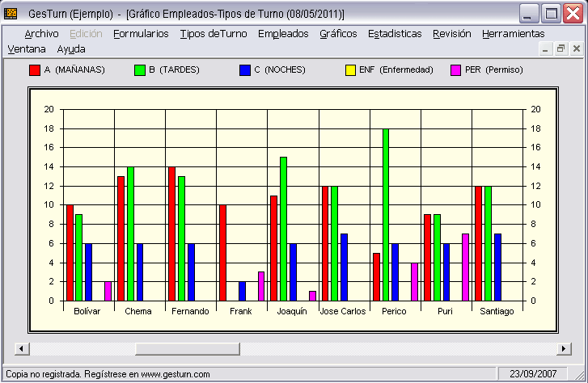Open the Estadísticas menu
Viewport: 588px width, 383px height.
click(x=395, y=34)
